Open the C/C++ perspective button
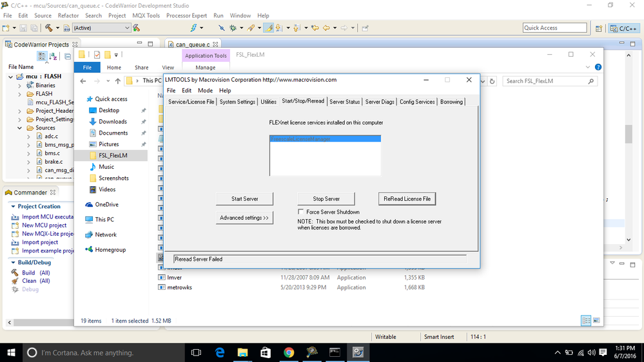This screenshot has height=362, width=644. tap(623, 28)
